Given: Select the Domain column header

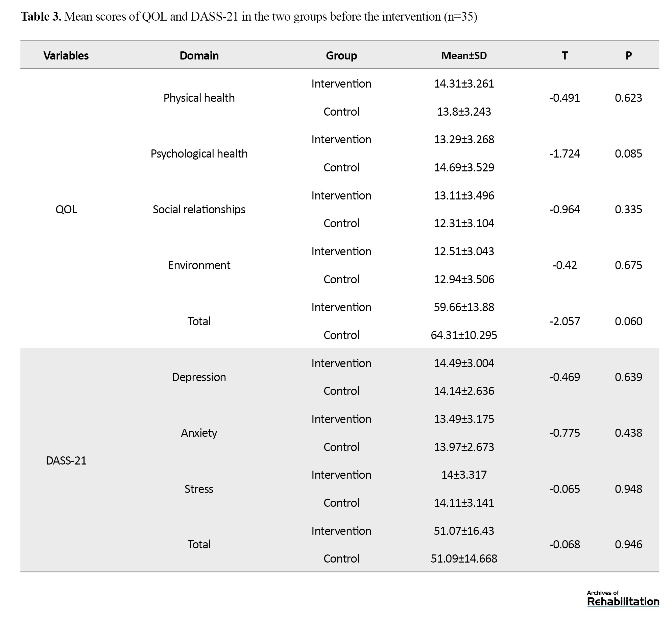Looking at the screenshot, I should pyautogui.click(x=199, y=55).
